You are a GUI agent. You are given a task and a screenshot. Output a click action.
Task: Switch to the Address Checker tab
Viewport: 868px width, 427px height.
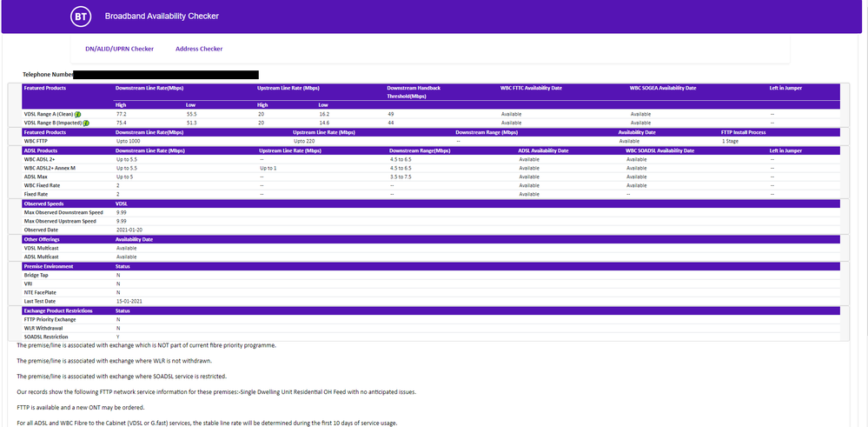coord(199,49)
